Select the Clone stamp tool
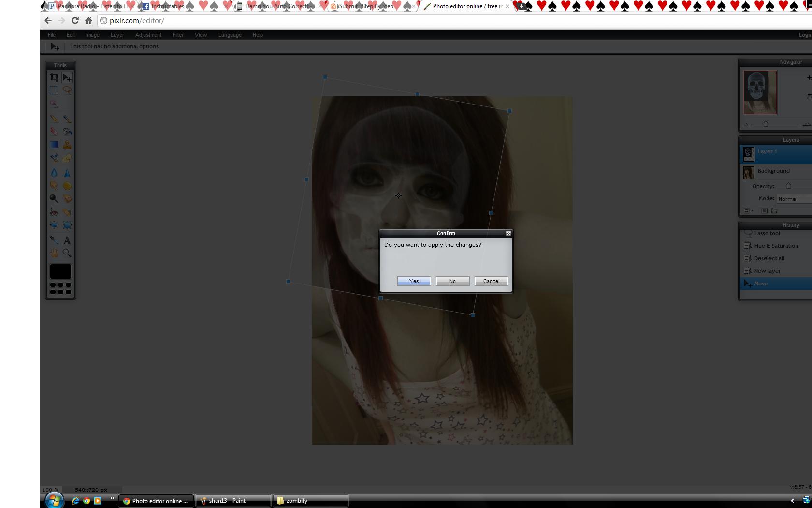 67,145
